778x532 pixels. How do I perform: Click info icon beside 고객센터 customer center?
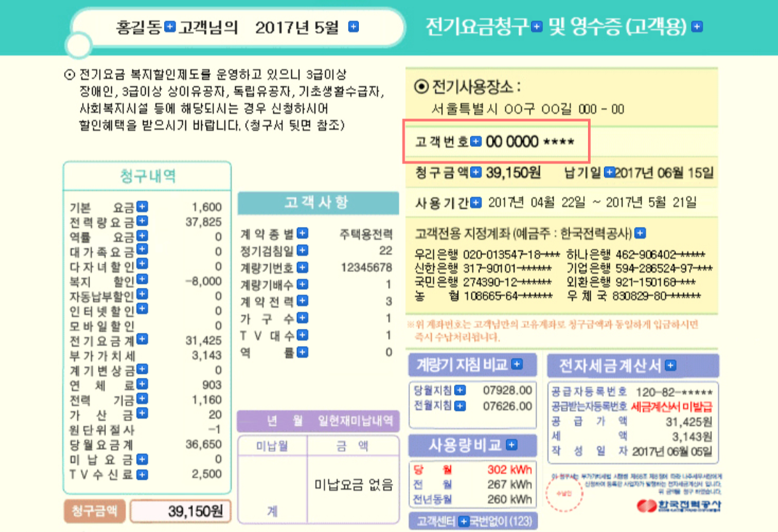pyautogui.click(x=465, y=521)
